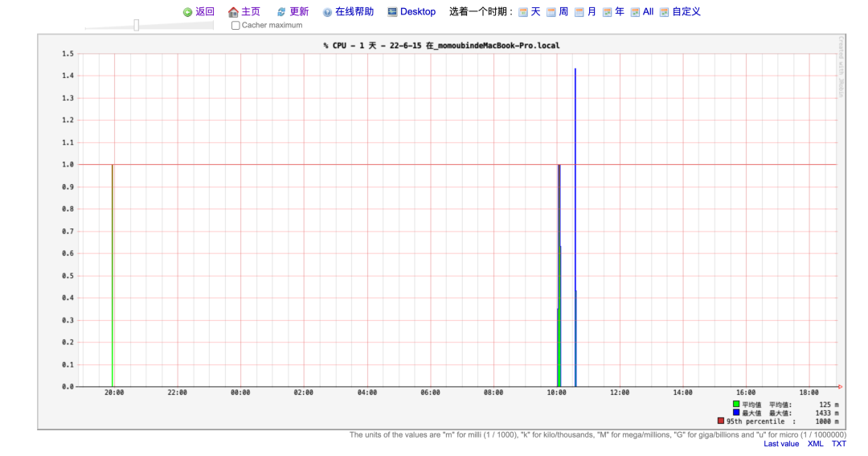
Task: Click the green 平均值 legend swatch
Action: 736,404
